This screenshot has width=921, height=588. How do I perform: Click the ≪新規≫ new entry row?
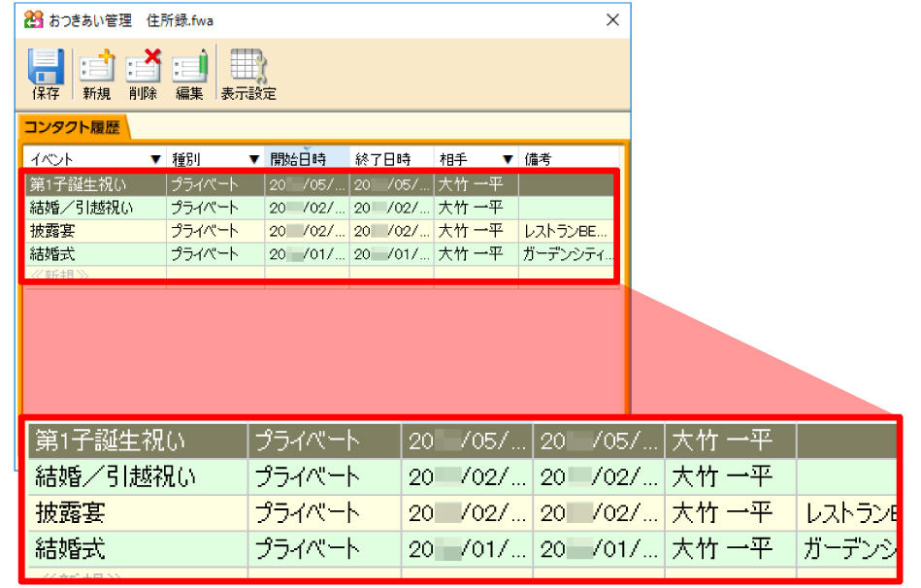tap(320, 275)
